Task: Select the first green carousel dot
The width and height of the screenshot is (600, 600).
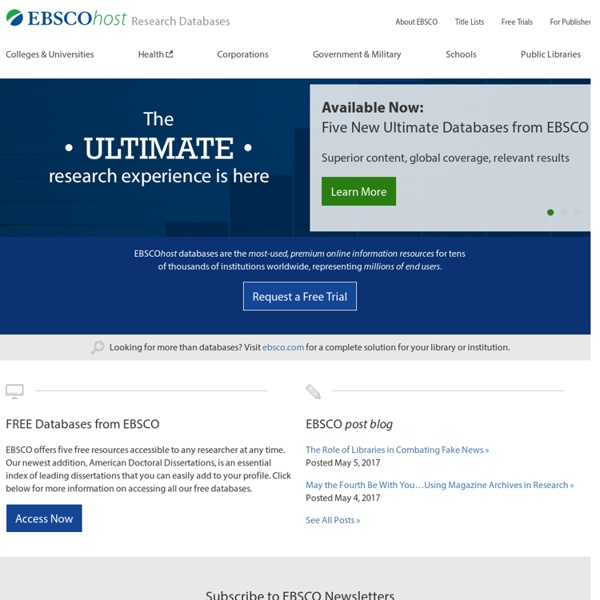Action: 550,212
